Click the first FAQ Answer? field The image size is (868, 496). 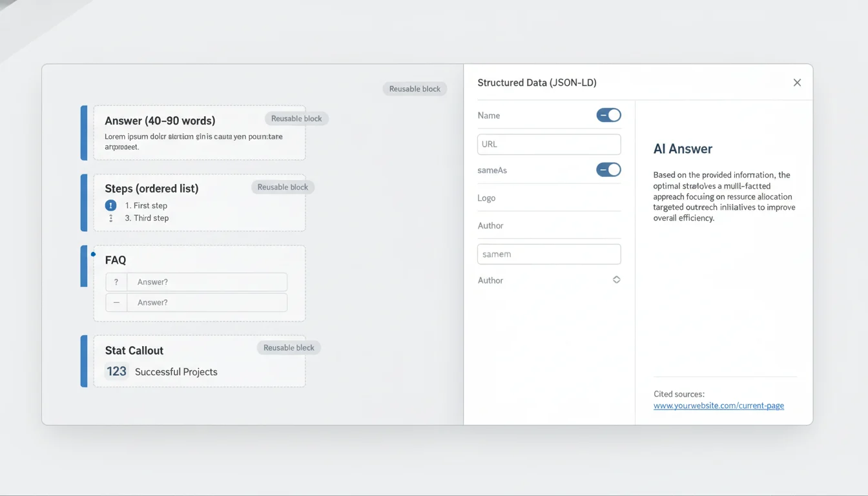click(207, 282)
